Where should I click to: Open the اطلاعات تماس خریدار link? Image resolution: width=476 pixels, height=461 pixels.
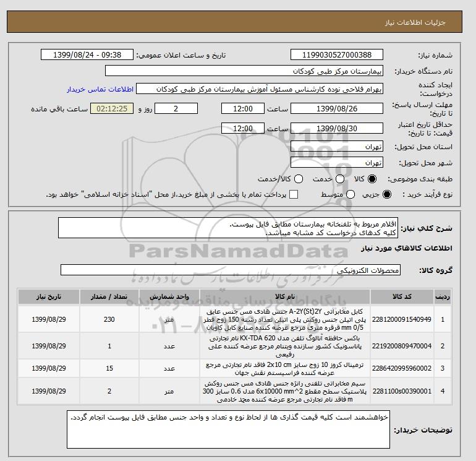tap(100, 89)
